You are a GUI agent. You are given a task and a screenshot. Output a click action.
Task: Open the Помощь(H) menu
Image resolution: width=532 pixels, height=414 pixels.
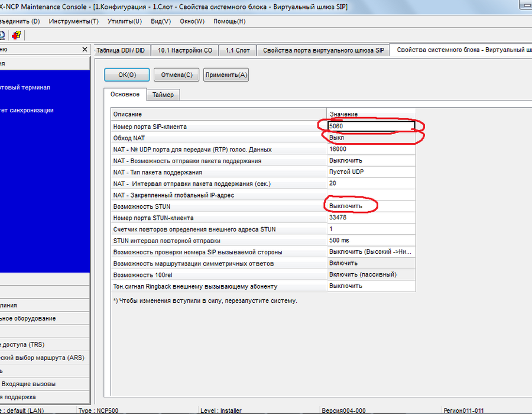(229, 21)
